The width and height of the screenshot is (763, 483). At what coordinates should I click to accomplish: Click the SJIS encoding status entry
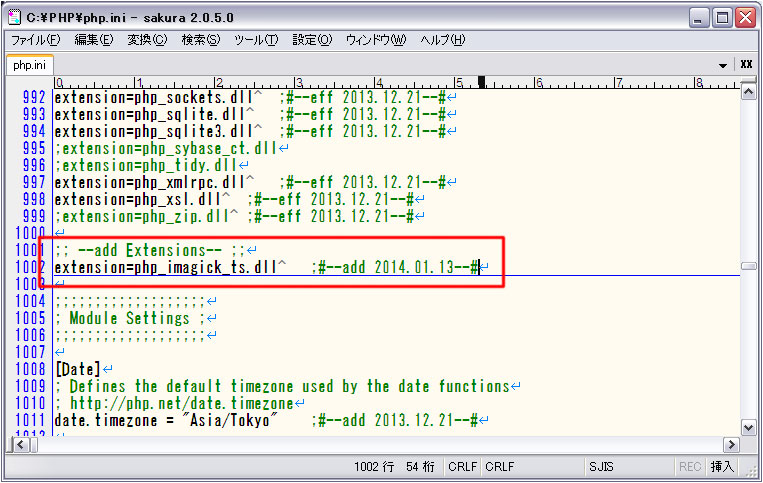(601, 467)
